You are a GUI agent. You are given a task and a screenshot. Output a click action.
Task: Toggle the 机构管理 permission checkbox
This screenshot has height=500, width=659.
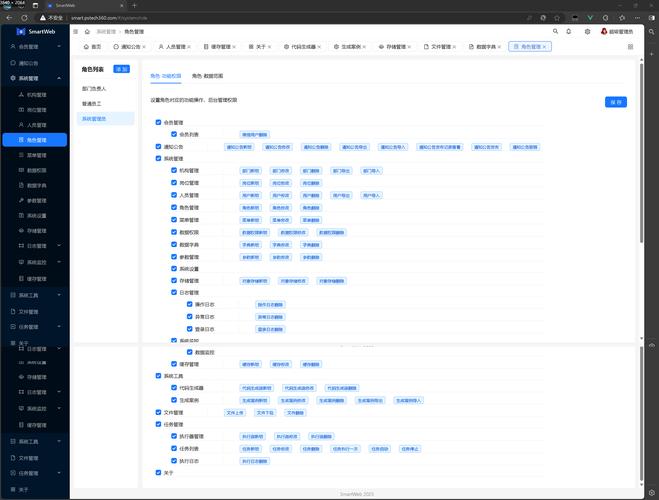[173, 170]
